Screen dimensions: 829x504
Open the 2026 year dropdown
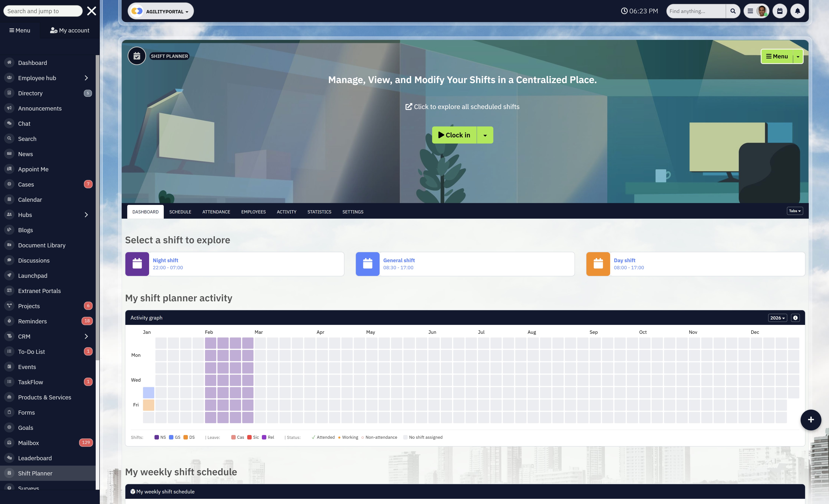tap(777, 318)
